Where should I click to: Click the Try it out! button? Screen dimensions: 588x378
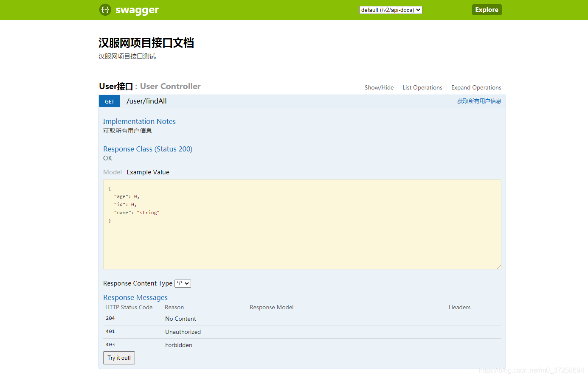point(119,358)
